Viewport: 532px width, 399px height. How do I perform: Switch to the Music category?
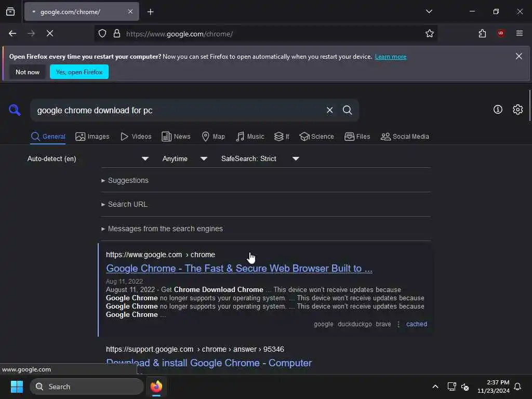tap(250, 137)
